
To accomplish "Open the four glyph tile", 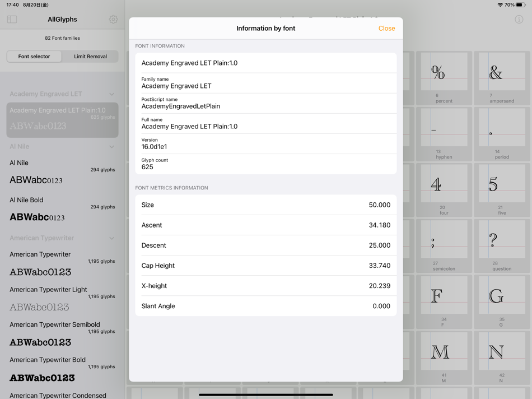I will (444, 190).
